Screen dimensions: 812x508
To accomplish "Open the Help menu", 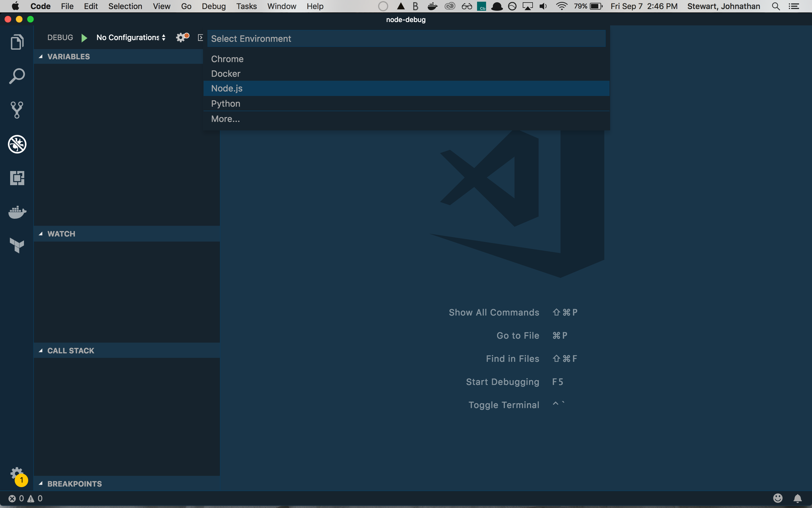I will tap(315, 6).
